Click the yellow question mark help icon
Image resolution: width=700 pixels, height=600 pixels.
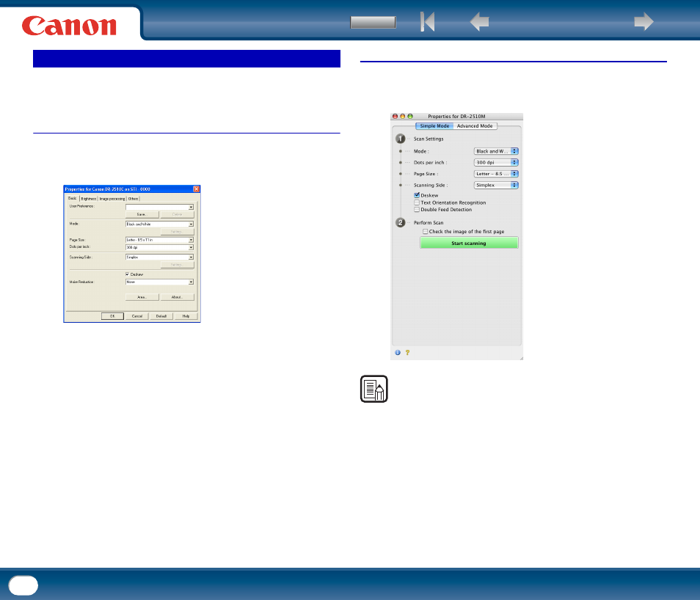pos(407,353)
